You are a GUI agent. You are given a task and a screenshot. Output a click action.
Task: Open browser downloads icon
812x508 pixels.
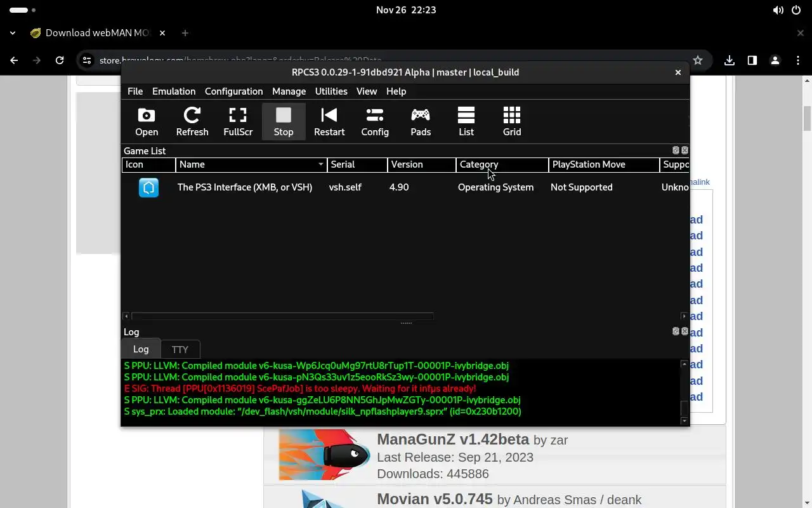click(730, 60)
